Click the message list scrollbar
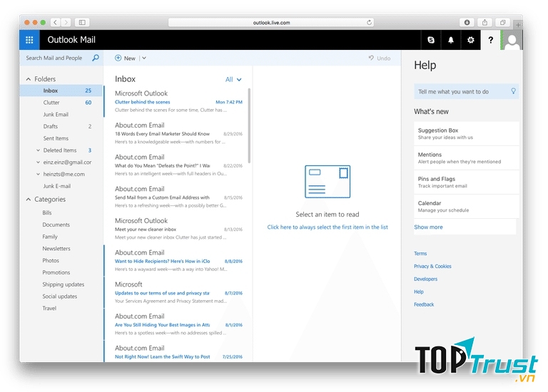Screen dimensions: 548x392 [249, 125]
